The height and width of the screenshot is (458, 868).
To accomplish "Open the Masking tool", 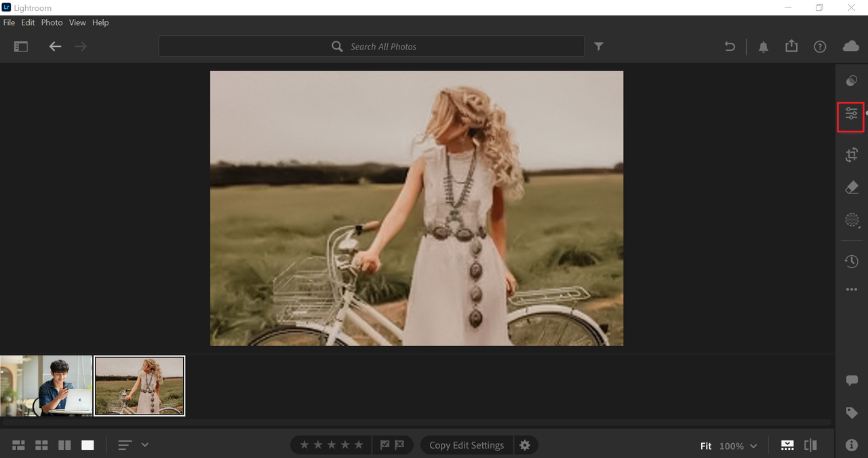I will 852,220.
